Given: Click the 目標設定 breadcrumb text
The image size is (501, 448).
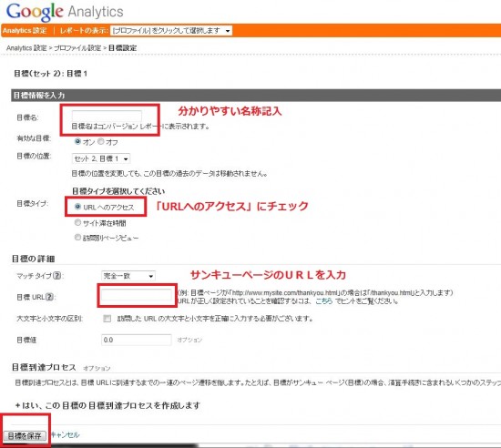Looking at the screenshot, I should (x=122, y=48).
